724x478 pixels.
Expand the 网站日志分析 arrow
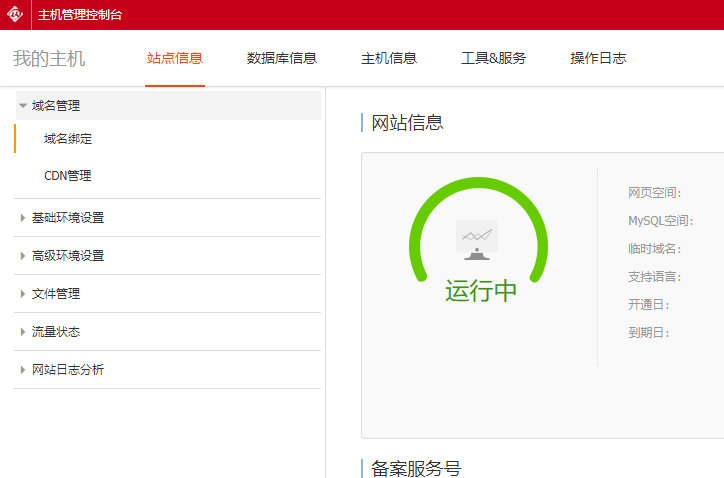pos(22,369)
